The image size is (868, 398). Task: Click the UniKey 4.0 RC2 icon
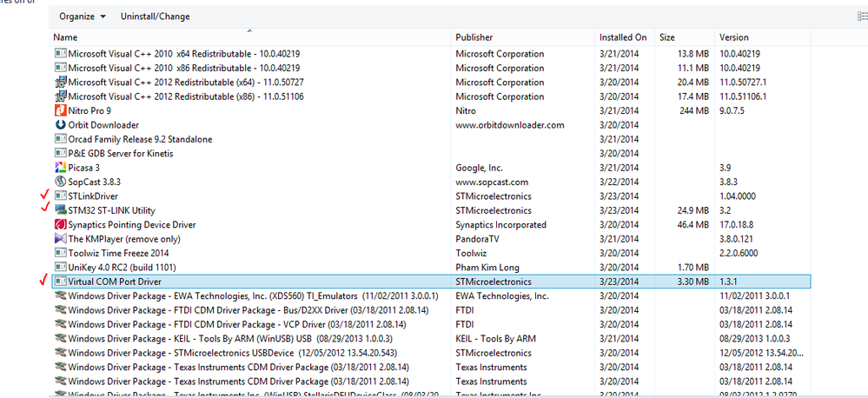click(60, 268)
